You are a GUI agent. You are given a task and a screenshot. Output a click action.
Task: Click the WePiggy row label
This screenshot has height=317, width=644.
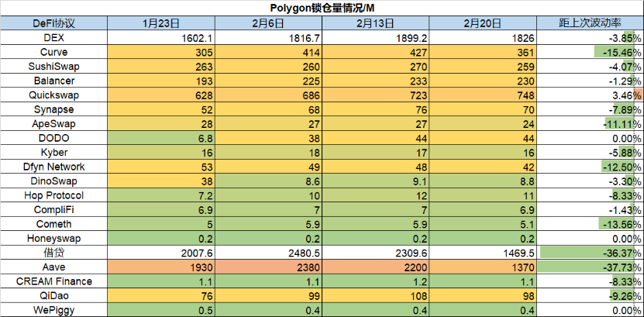tap(53, 309)
